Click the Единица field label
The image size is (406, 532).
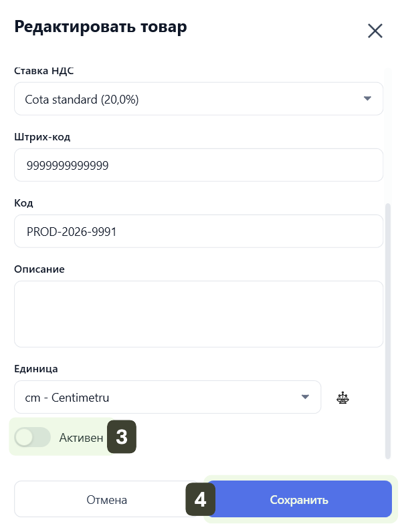tap(36, 369)
